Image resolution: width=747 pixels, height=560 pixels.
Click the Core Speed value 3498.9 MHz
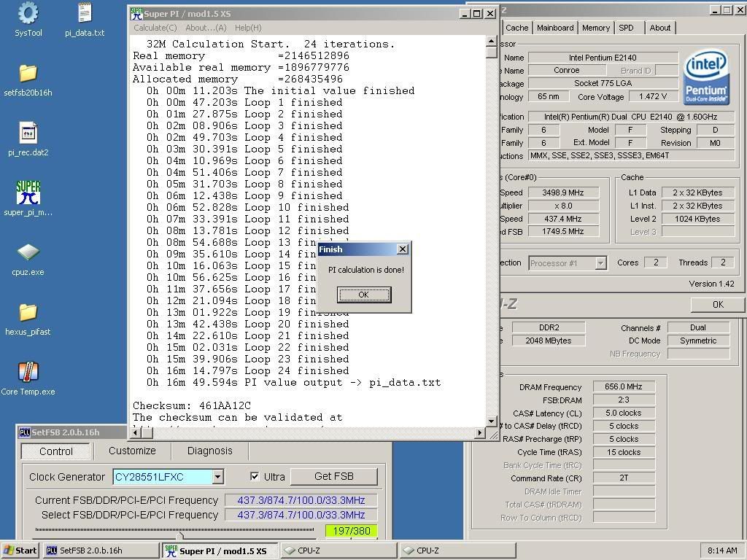563,192
